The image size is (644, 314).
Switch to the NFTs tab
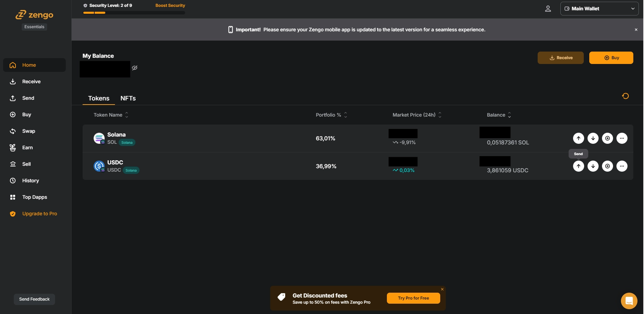128,98
